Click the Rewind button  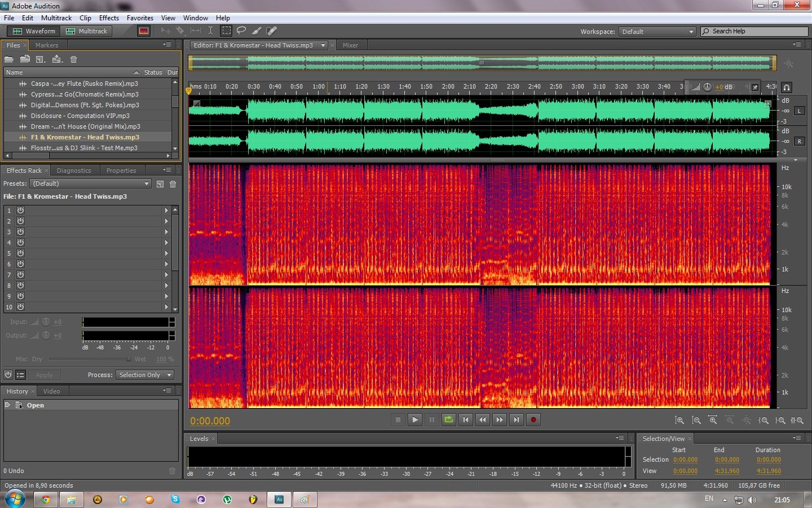(x=483, y=420)
